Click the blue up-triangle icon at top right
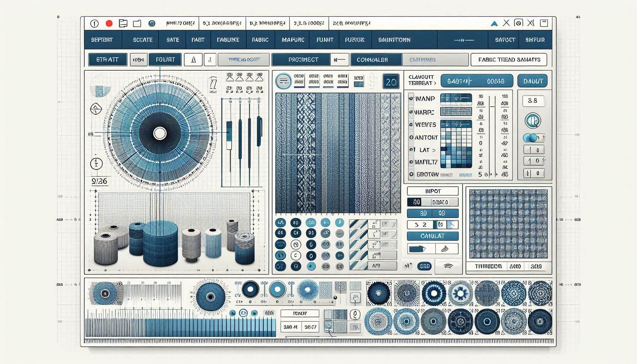The image size is (637, 364). 494,23
